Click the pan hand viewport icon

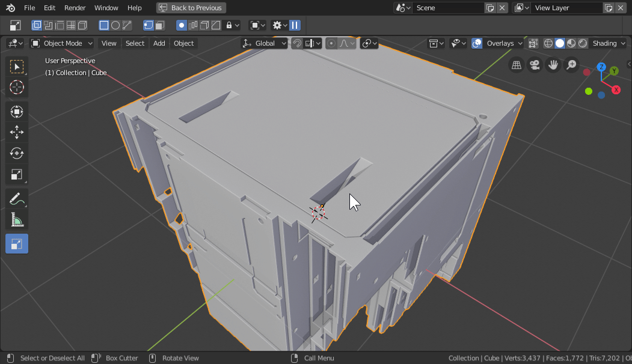pyautogui.click(x=553, y=65)
